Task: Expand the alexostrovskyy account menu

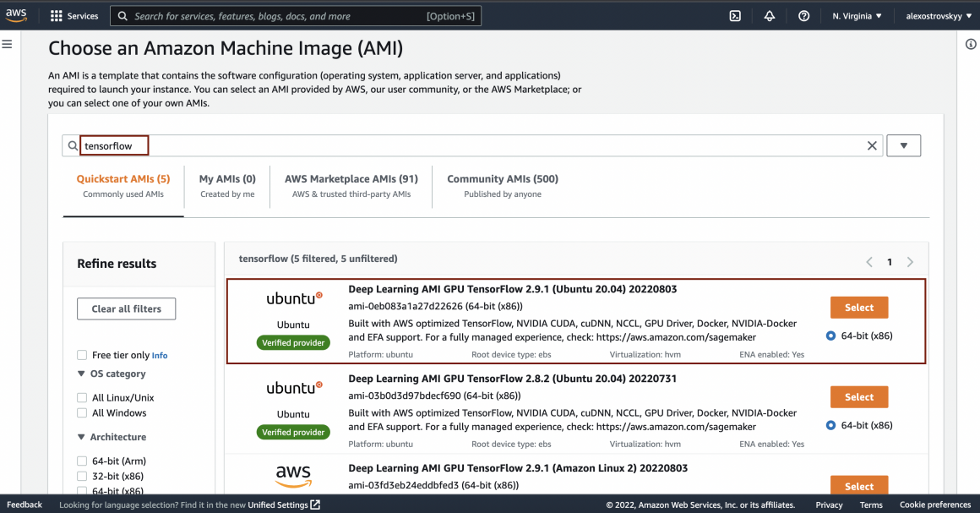Action: click(939, 16)
